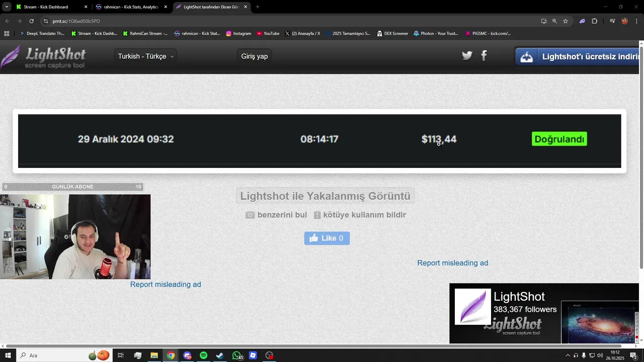The image size is (644, 362).
Task: Open the Chrome three-dot menu
Action: [636, 21]
